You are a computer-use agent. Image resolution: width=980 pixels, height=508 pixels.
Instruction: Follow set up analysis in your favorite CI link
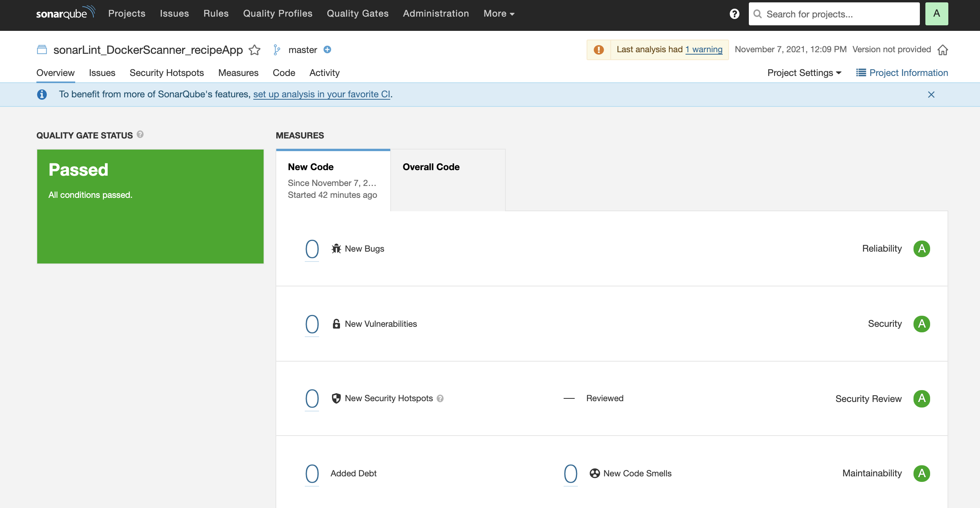point(322,94)
